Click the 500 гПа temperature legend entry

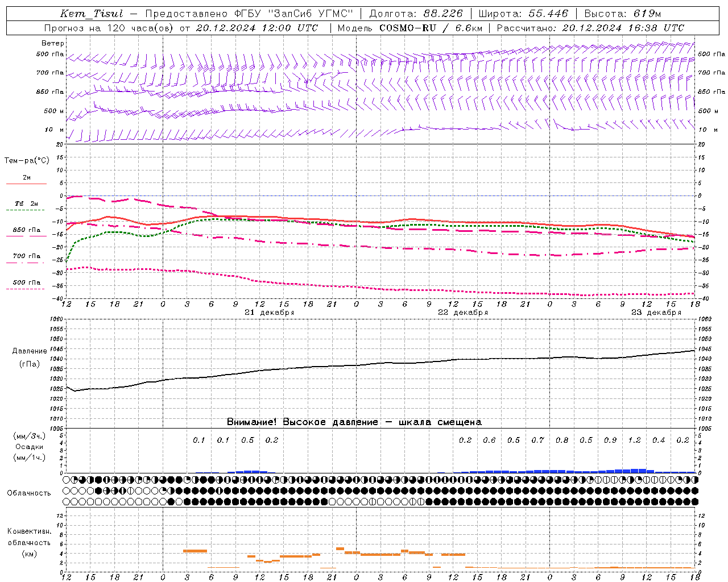pos(27,282)
